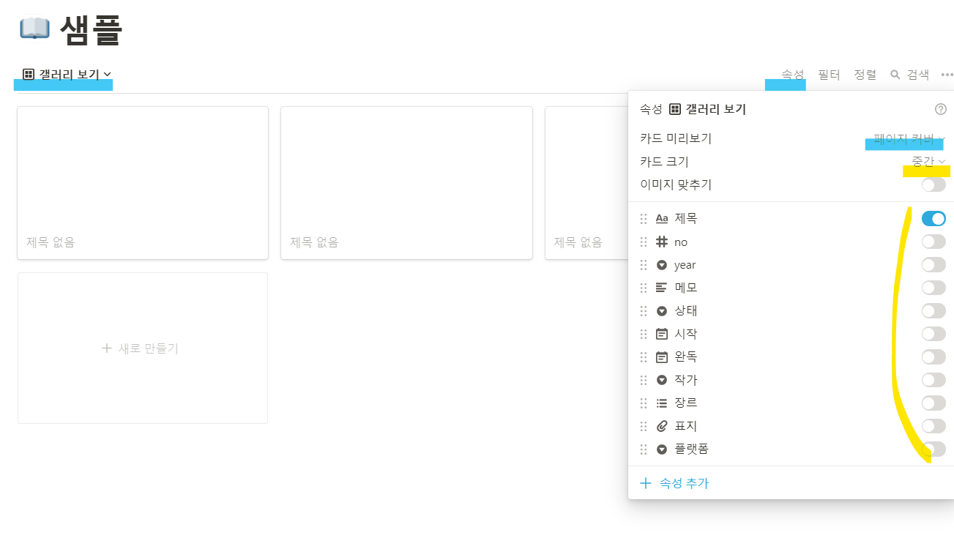Click the calendar icon next to 시작
The image size is (954, 560).
point(661,334)
